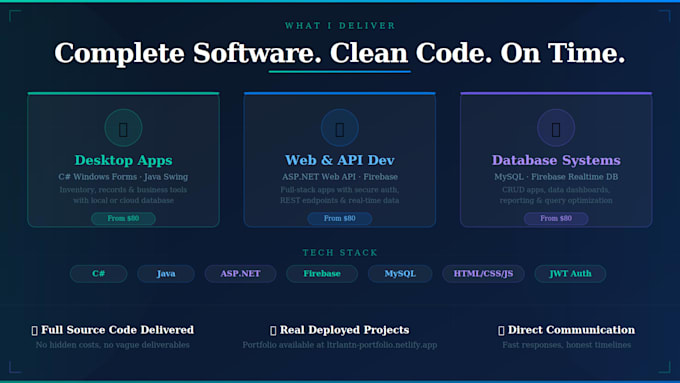Click the 'Complete Software. Clean Code. On Time.' headline
This screenshot has width=680, height=383.
pyautogui.click(x=340, y=53)
